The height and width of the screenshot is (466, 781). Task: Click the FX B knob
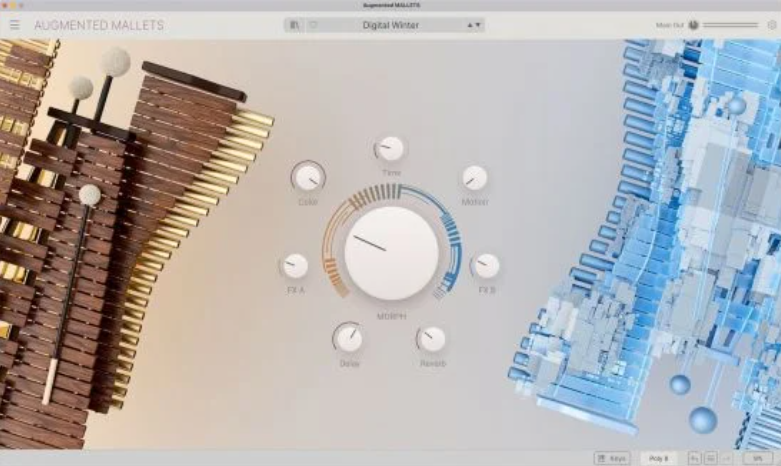[x=487, y=266]
